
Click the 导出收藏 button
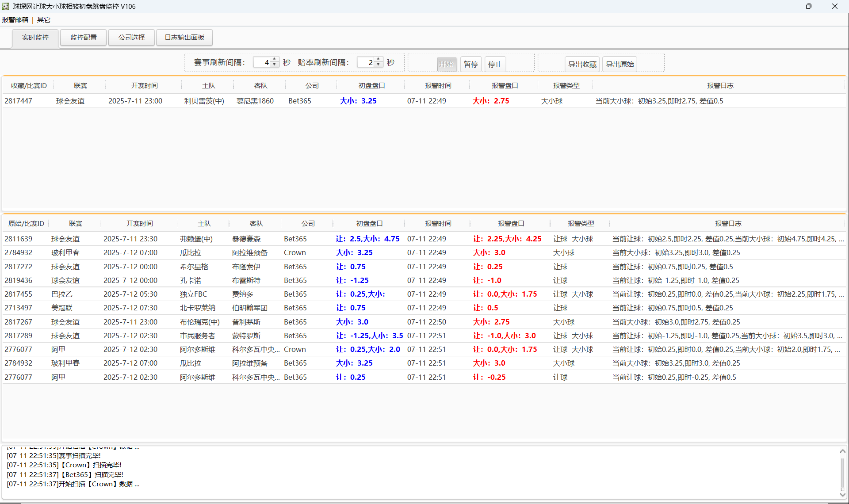tap(582, 64)
